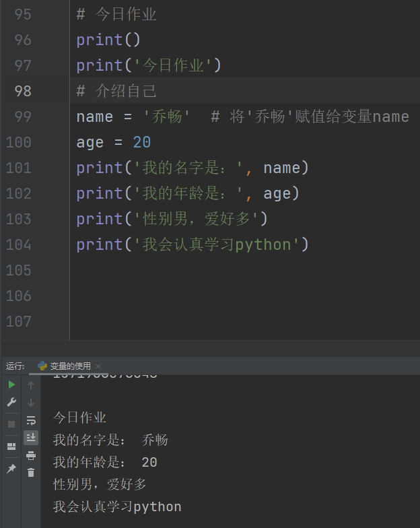Viewport: 420px width, 528px height.
Task: Click the 运行: panel label
Action: click(x=15, y=366)
